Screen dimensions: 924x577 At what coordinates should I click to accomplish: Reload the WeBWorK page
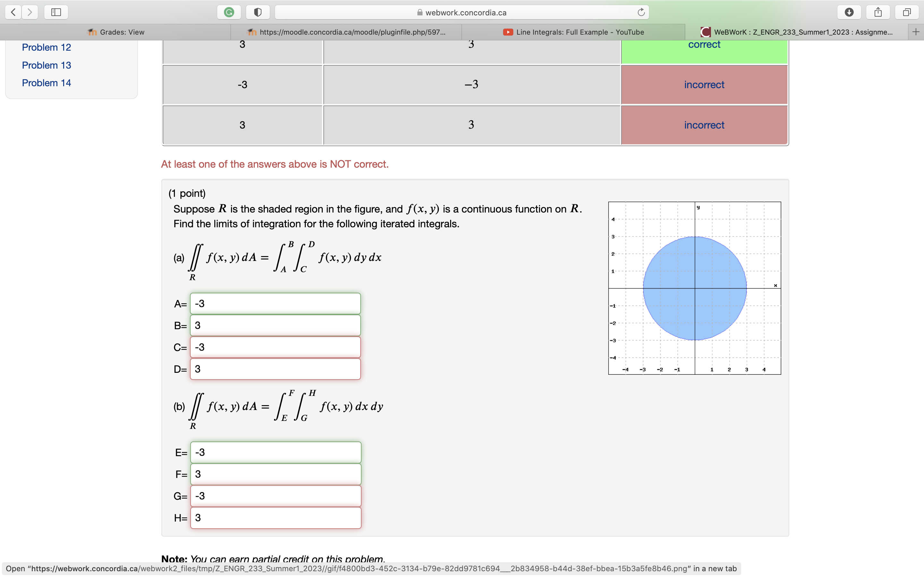tap(641, 12)
